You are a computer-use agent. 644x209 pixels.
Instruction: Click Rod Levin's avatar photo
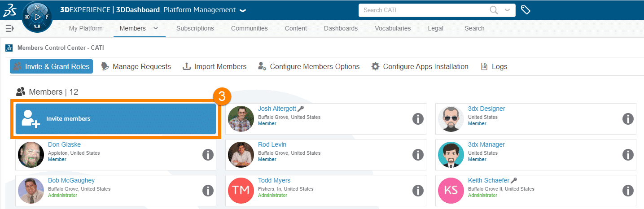tap(241, 155)
